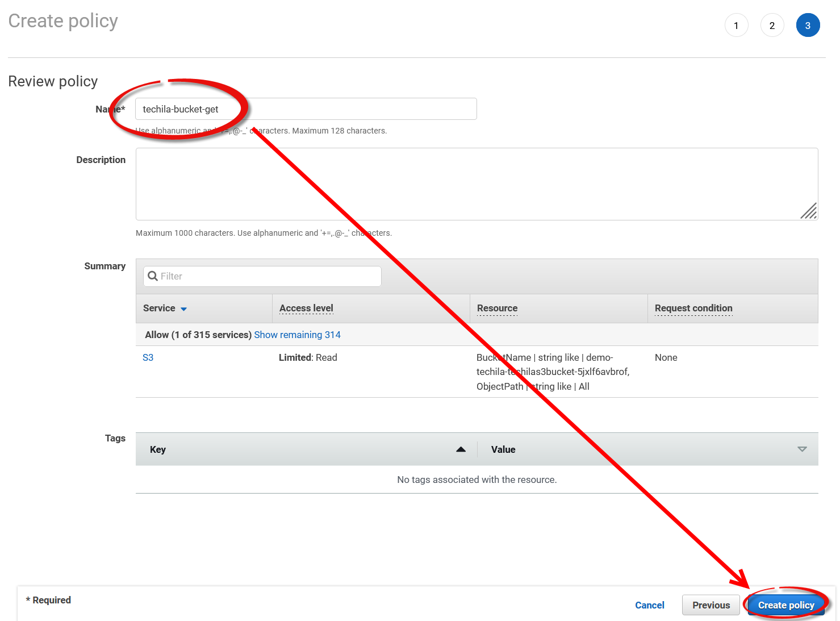The height and width of the screenshot is (621, 840).
Task: Click the Previous button
Action: (x=711, y=605)
